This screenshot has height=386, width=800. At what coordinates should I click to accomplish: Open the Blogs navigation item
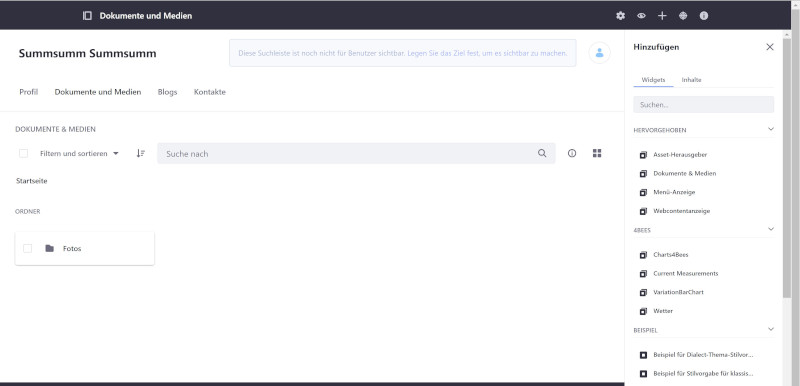click(167, 92)
